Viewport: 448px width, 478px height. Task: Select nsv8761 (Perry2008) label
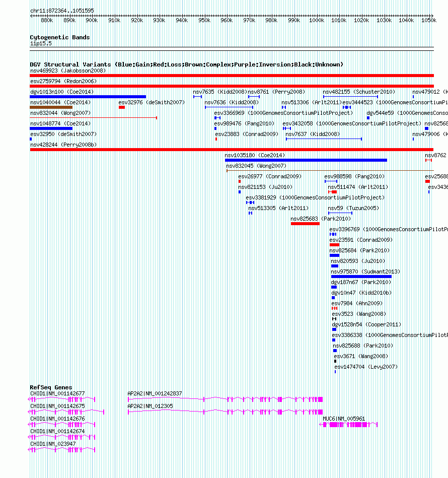tap(276, 92)
